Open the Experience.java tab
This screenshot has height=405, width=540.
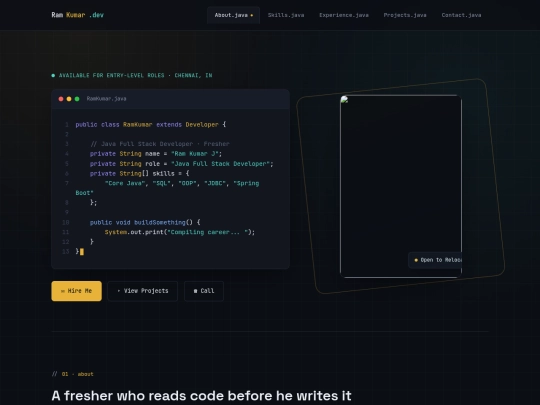[344, 15]
